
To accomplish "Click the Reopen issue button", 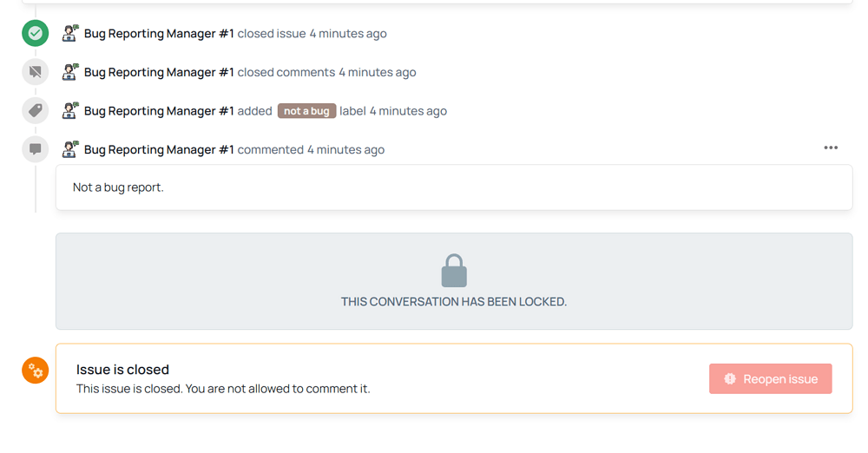I will 770,378.
